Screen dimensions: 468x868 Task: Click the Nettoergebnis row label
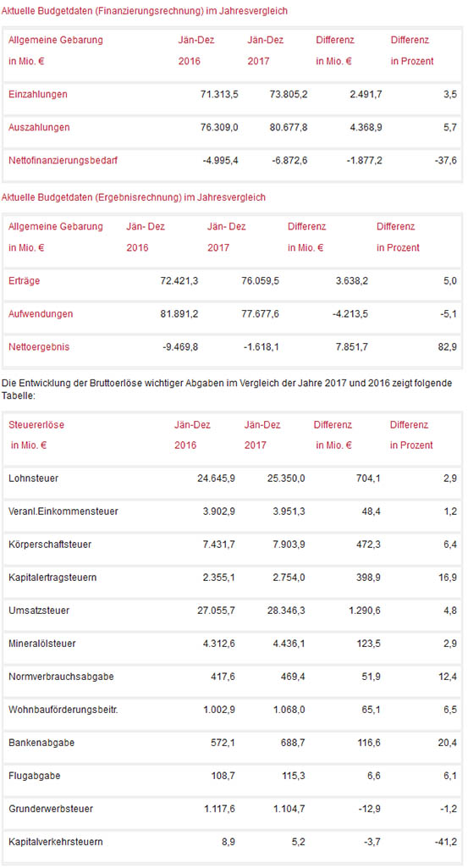[x=39, y=348]
